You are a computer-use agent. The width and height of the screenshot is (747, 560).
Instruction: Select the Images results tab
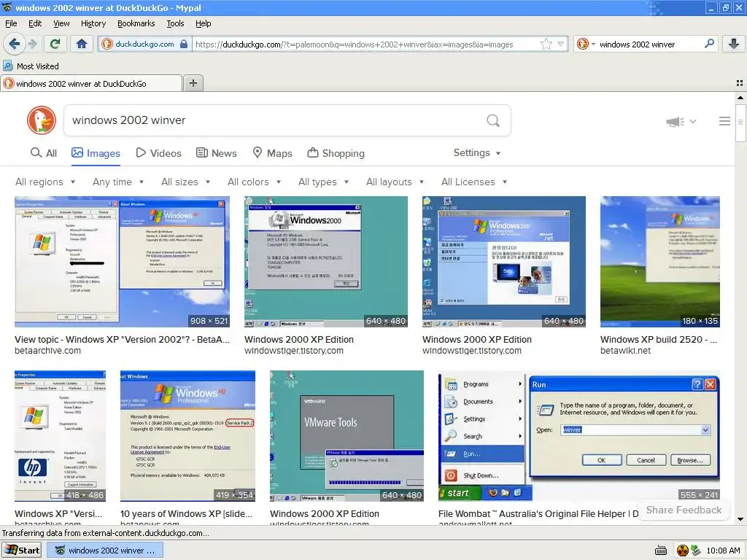point(96,153)
